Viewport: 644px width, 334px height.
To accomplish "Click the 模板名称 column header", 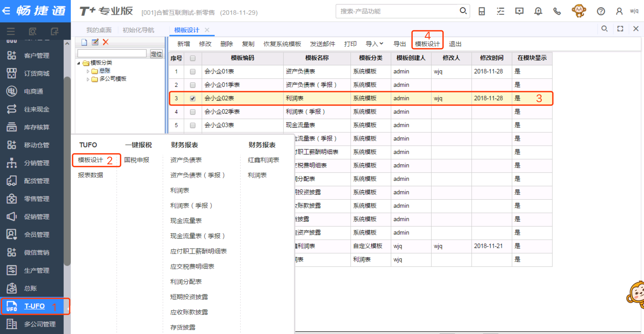I will click(317, 58).
